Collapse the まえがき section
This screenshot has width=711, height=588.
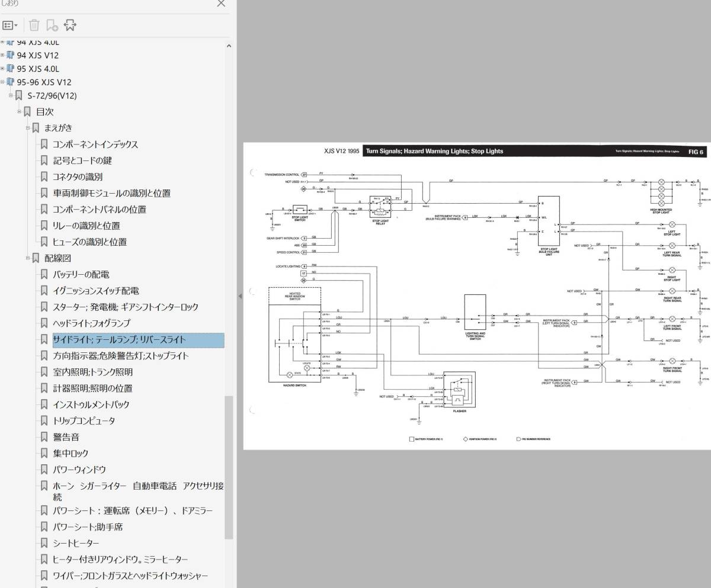[x=28, y=128]
